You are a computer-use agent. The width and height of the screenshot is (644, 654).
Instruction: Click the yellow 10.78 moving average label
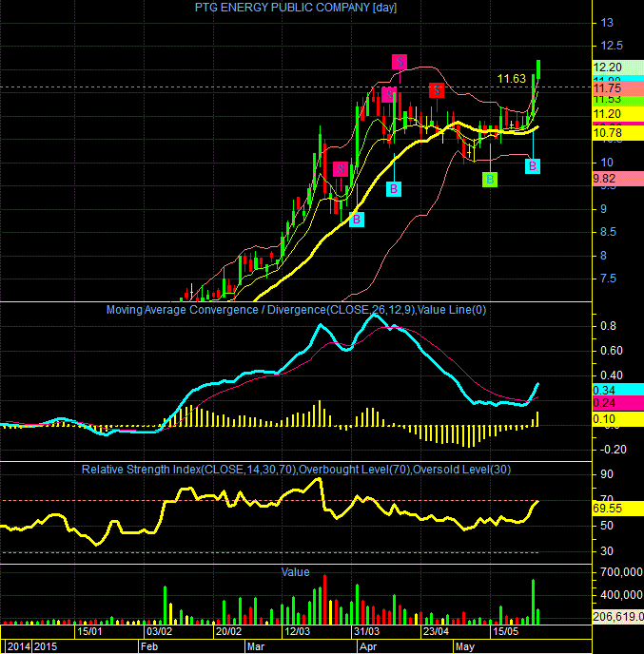tap(618, 133)
